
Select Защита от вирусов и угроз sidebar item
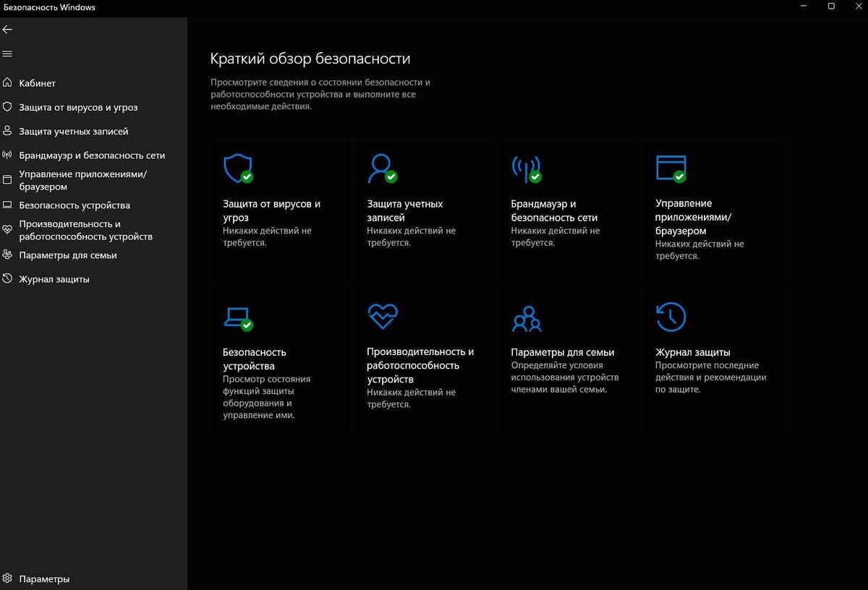coord(93,107)
